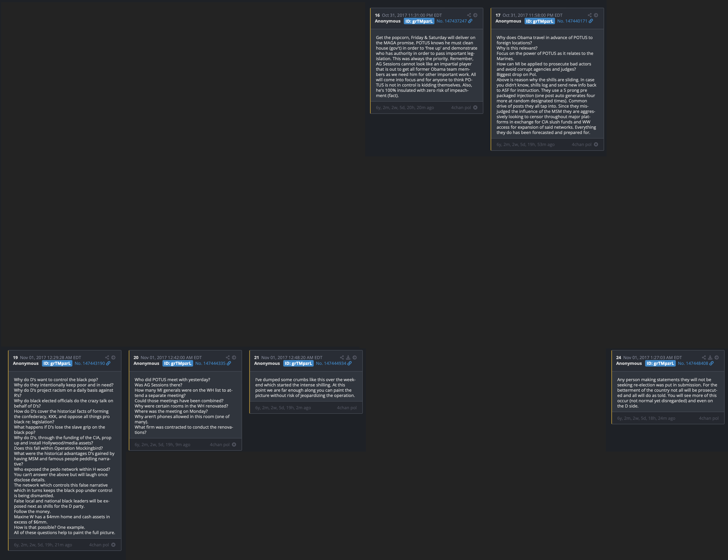The image size is (728, 560).
Task: Click "6y, 2m, 2w, 5d, 19h, 21m ago"
Action: 43,545
